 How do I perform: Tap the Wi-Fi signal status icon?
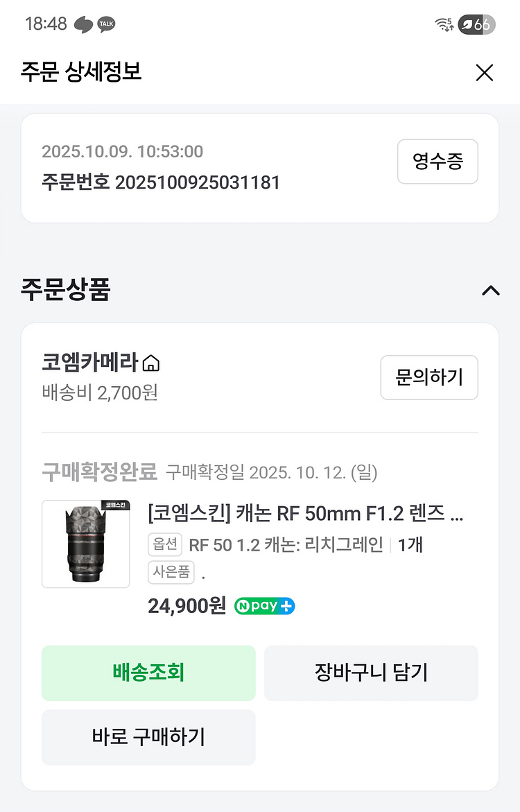click(444, 24)
